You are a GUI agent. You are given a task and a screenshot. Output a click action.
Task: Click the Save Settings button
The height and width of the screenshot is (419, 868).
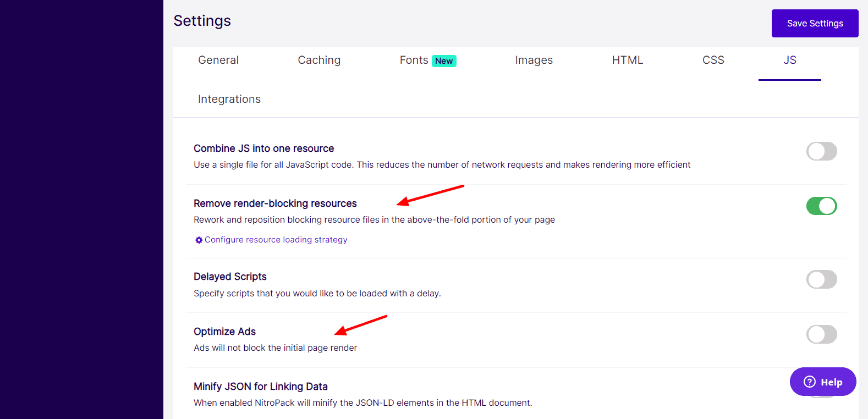pos(815,23)
